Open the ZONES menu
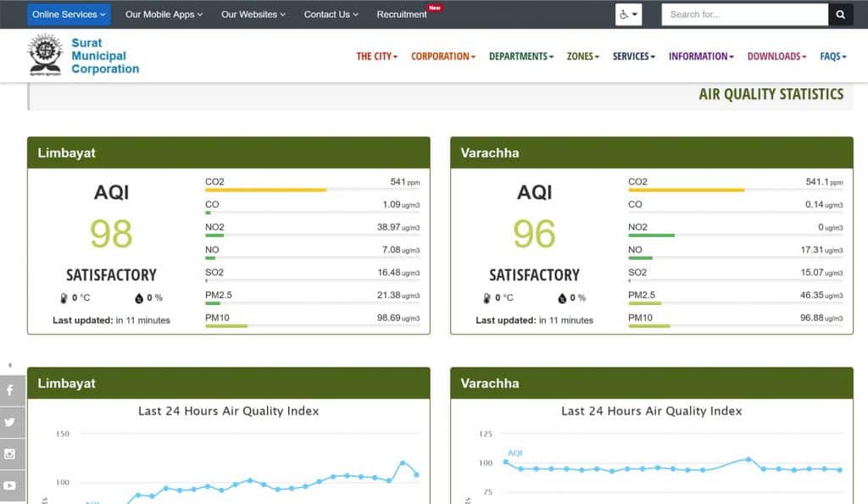 [581, 56]
